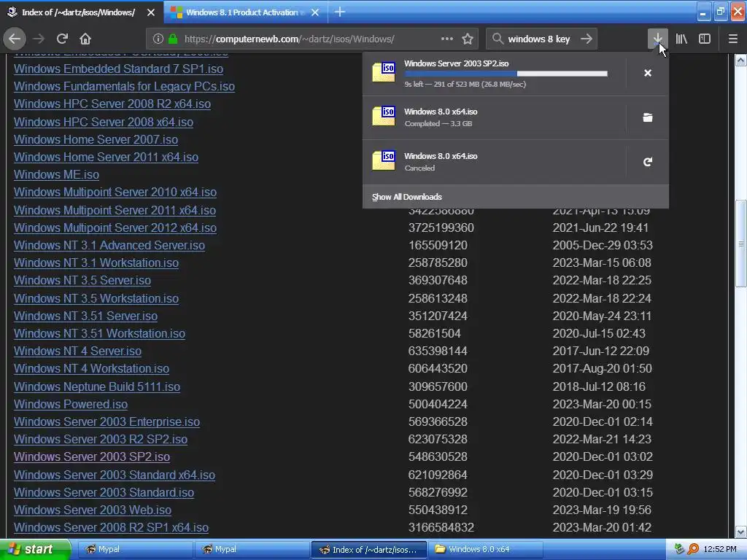Download Windows HPC Server 2008 x64.iso
747x560 pixels.
[104, 122]
